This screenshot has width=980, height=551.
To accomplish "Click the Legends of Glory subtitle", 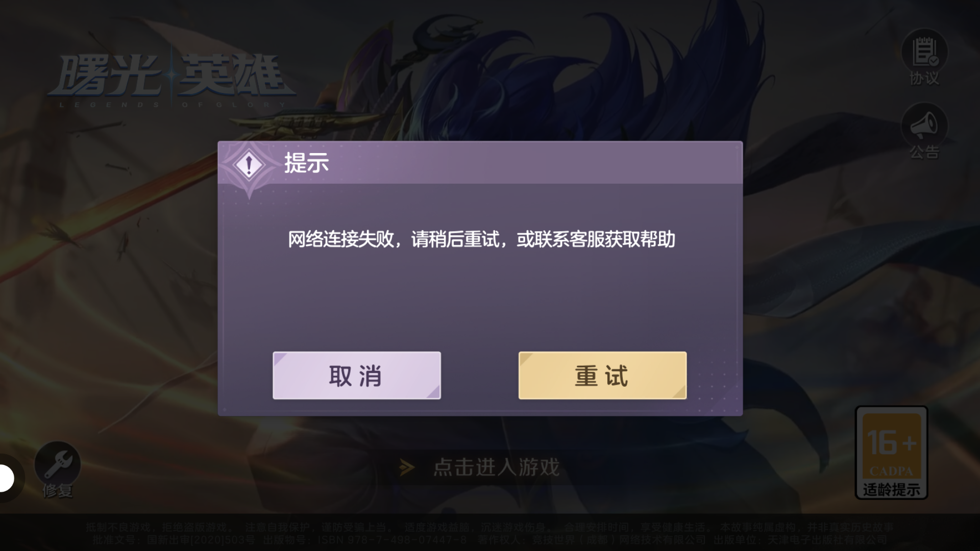I will (x=173, y=105).
